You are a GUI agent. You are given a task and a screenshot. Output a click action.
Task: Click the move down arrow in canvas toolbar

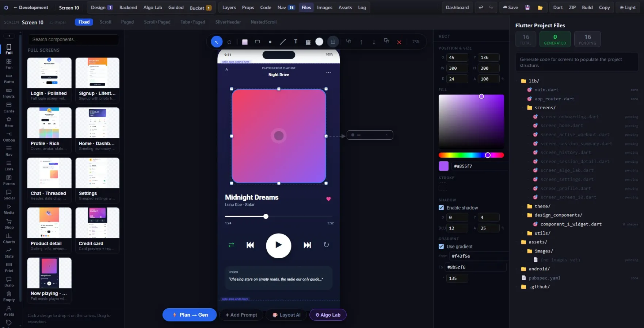(374, 42)
